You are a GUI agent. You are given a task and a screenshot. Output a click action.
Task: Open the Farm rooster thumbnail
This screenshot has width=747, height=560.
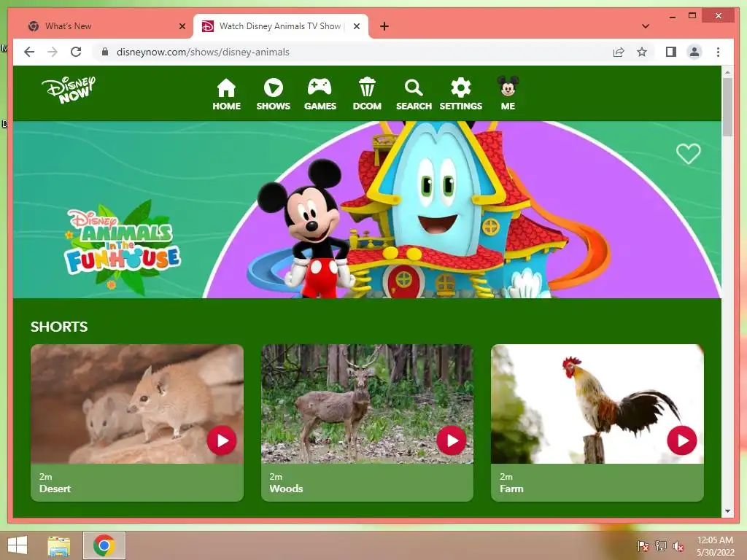point(597,404)
